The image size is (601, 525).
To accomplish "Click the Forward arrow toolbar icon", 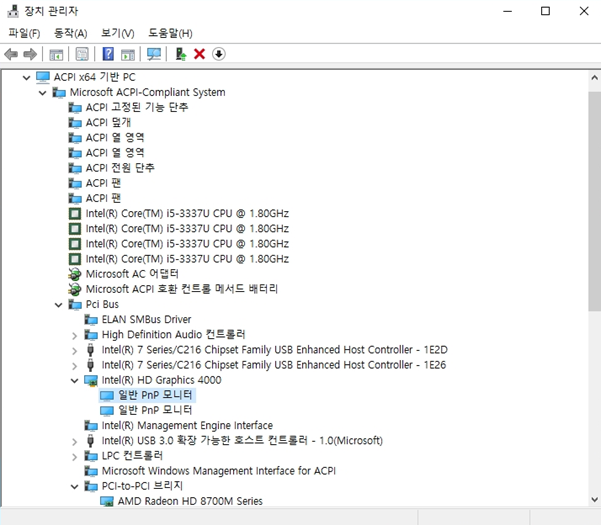I will (x=30, y=54).
